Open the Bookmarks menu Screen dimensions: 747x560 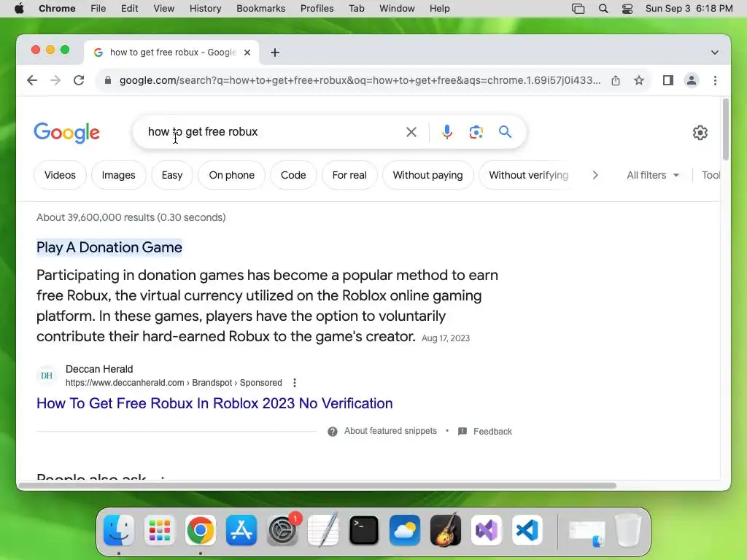pos(260,9)
